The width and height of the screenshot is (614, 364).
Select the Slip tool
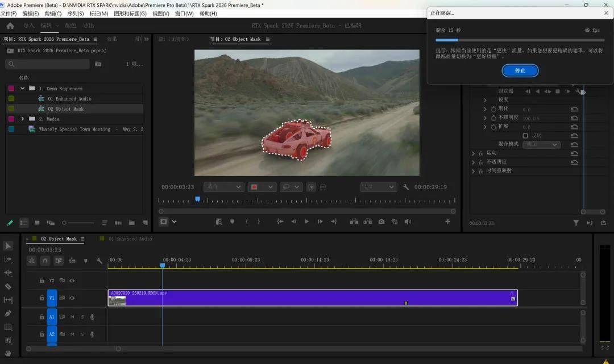pos(8,300)
